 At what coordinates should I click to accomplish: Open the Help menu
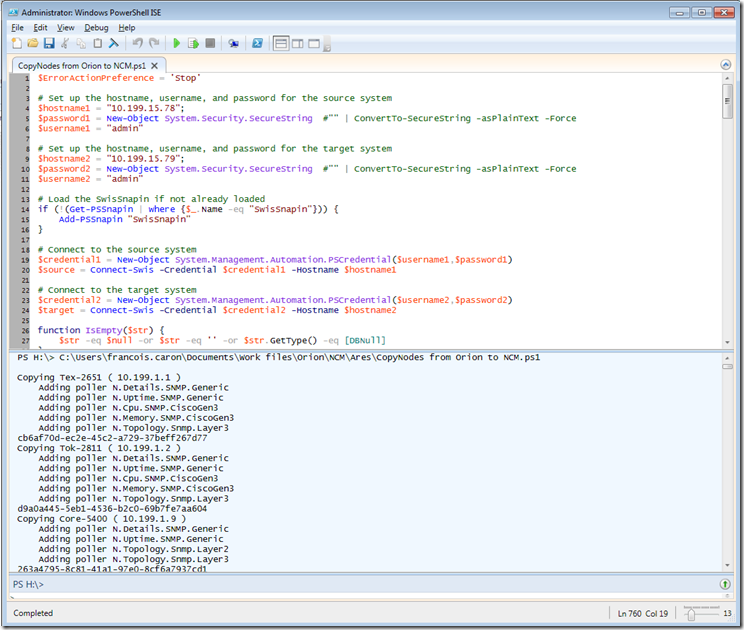pos(127,28)
